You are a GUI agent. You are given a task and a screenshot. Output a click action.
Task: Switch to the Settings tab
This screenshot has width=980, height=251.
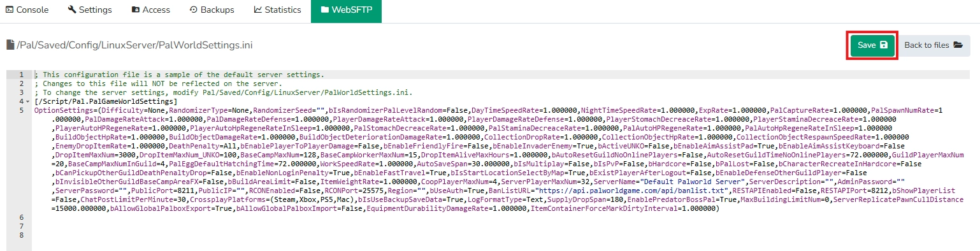[x=90, y=10]
